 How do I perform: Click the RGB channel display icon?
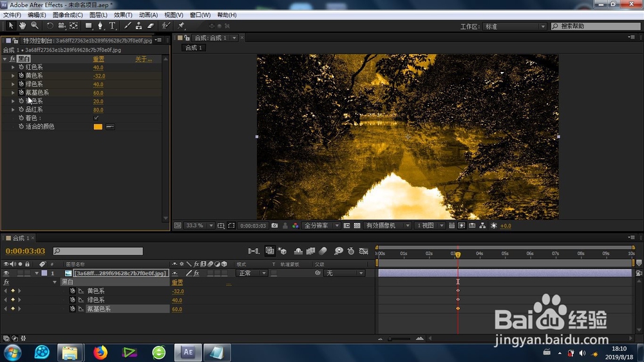(296, 225)
